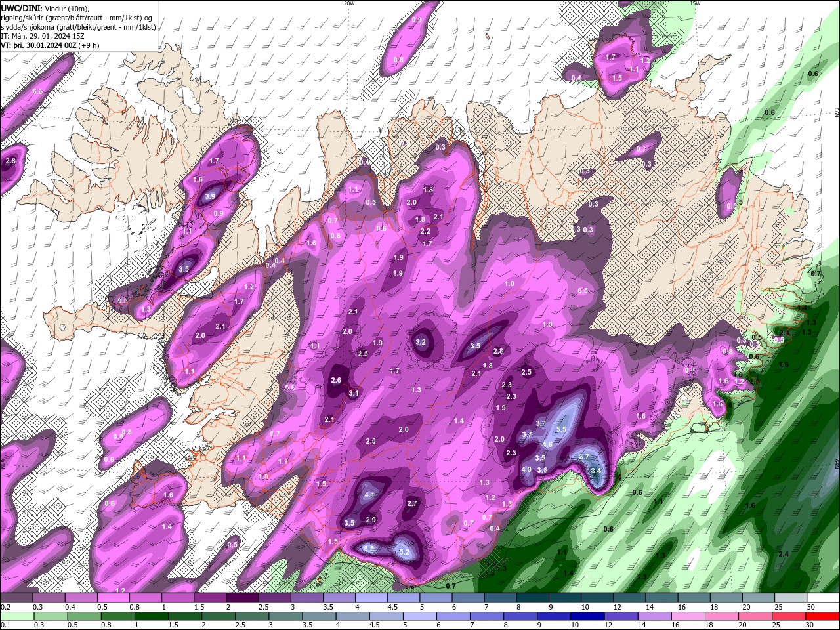Click the bottom-row purple swatch starting at 12
Viewport: 840px width, 630px height.
(620, 616)
